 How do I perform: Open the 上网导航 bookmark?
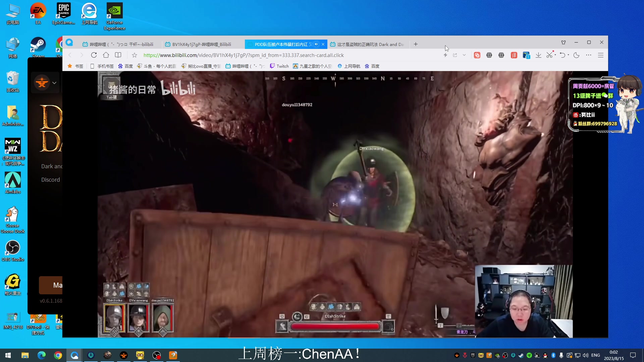(x=349, y=66)
